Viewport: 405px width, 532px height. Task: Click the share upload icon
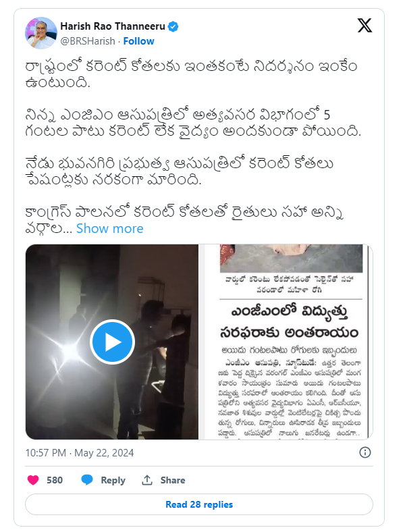[x=147, y=480]
